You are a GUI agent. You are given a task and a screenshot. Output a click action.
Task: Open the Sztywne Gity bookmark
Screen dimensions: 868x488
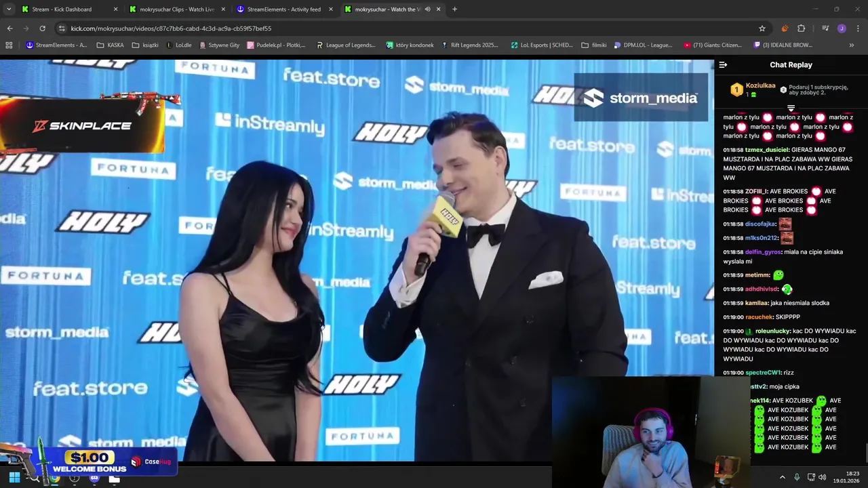click(x=220, y=45)
